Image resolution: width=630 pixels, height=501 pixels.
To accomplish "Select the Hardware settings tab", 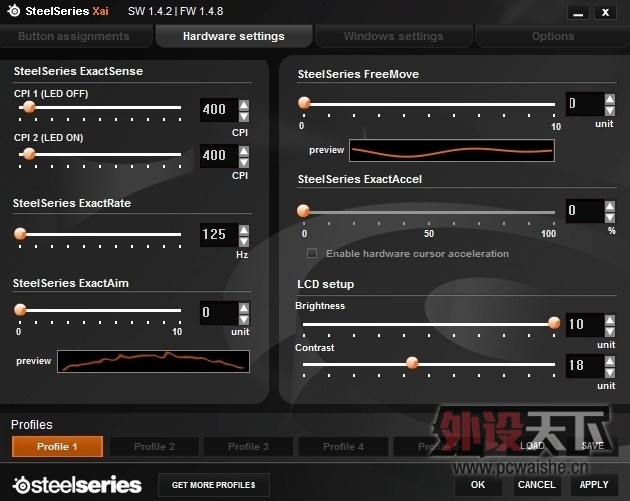I will coord(233,36).
